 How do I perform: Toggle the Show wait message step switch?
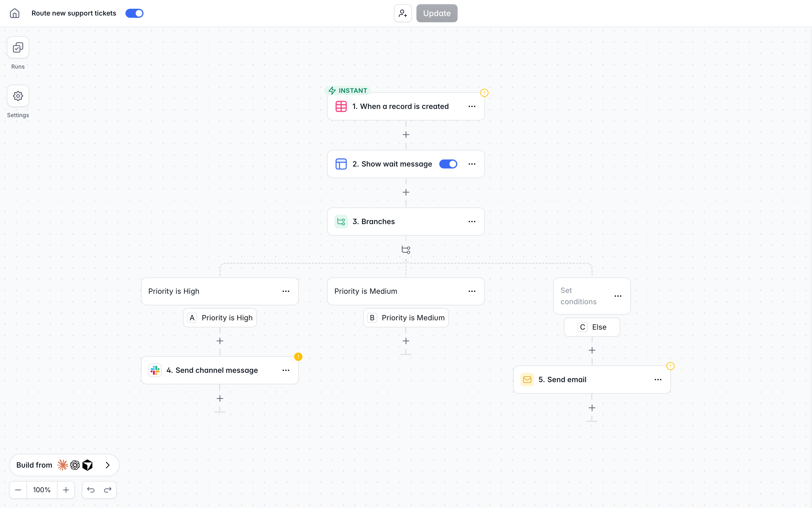pyautogui.click(x=448, y=164)
